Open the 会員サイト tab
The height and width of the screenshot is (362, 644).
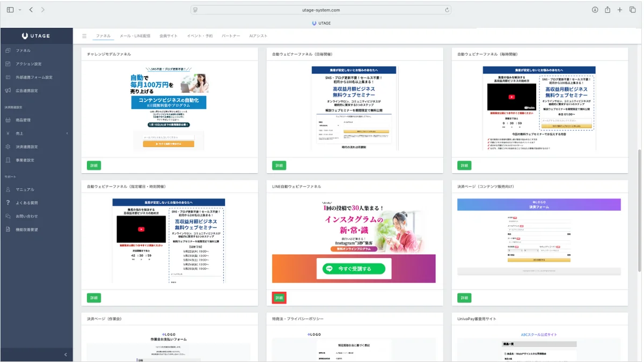pyautogui.click(x=169, y=36)
